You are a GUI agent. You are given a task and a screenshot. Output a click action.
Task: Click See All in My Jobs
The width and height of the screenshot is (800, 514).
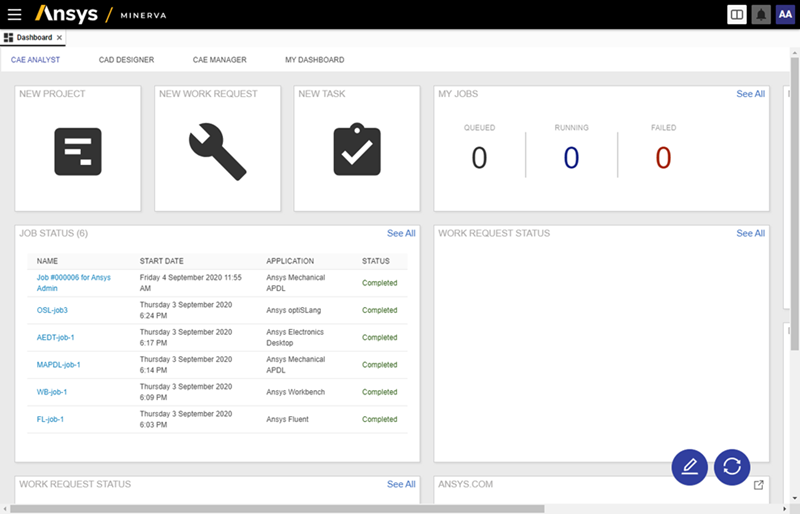(750, 94)
